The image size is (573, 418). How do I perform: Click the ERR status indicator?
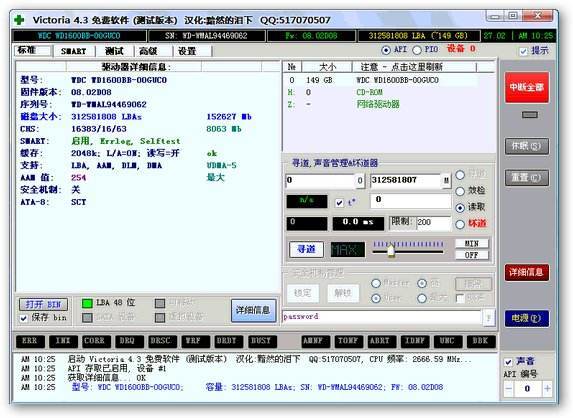30,341
